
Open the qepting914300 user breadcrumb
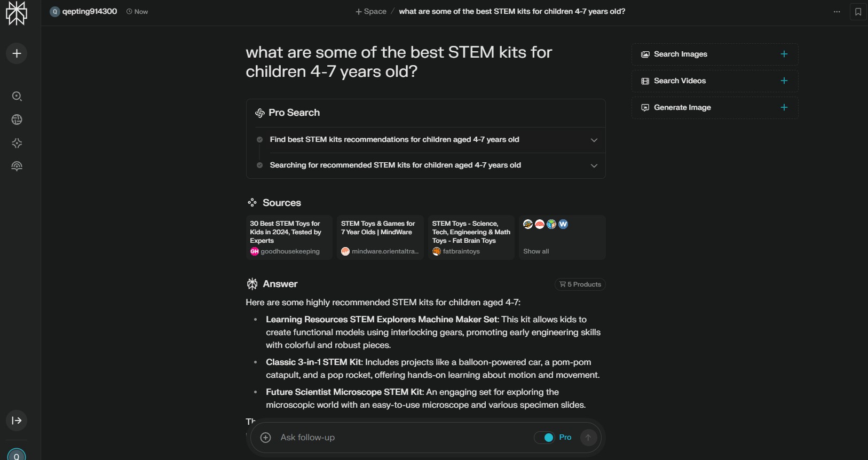click(x=84, y=12)
